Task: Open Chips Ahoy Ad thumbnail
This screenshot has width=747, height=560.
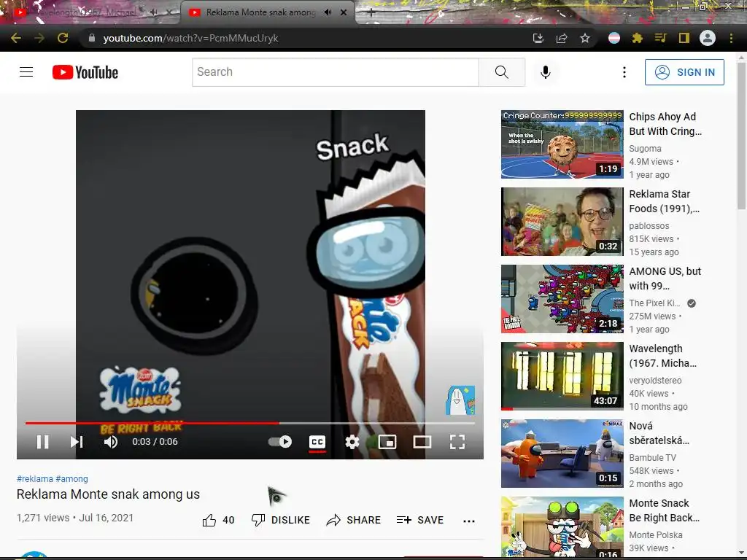Action: pyautogui.click(x=562, y=144)
